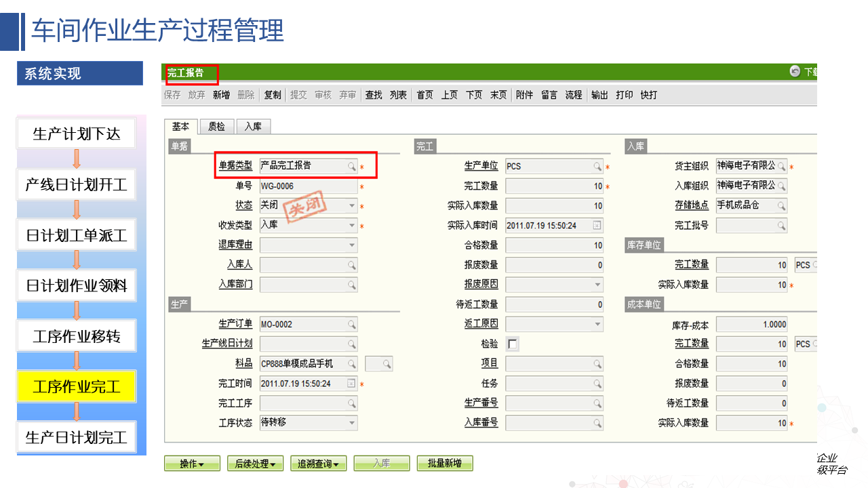Expand the 返工原因 dropdown
Screen dimensions: 868x488
click(x=597, y=324)
